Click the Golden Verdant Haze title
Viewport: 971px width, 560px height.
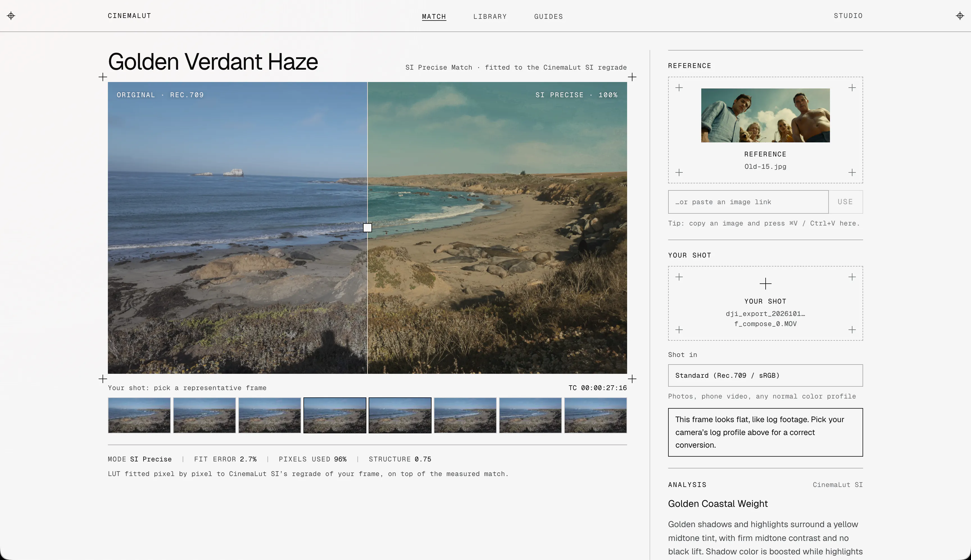pyautogui.click(x=213, y=62)
